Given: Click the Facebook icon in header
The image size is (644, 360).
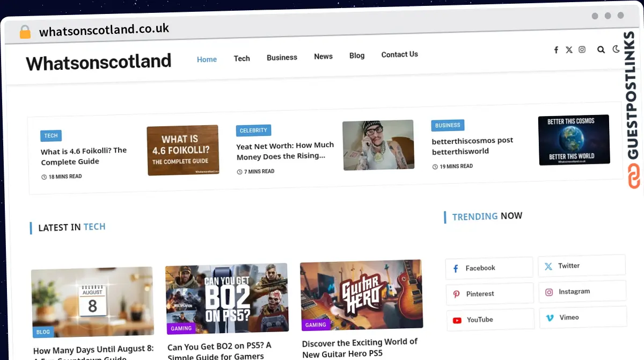Looking at the screenshot, I should 556,50.
